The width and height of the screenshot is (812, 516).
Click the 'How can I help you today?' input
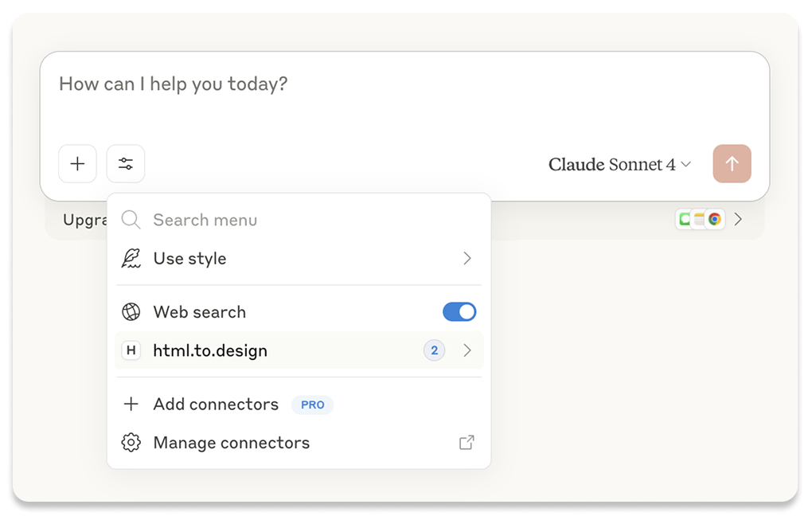[x=173, y=84]
